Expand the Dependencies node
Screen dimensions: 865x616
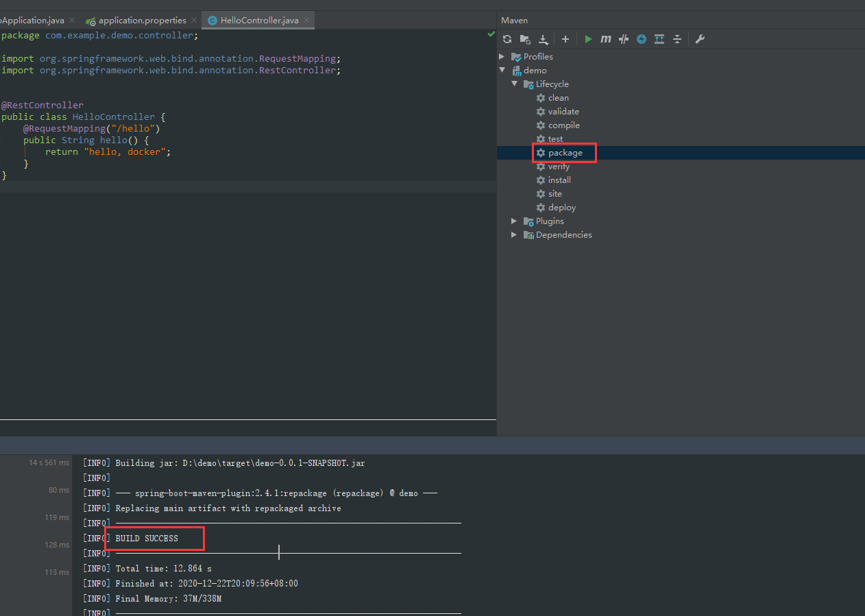pyautogui.click(x=515, y=234)
